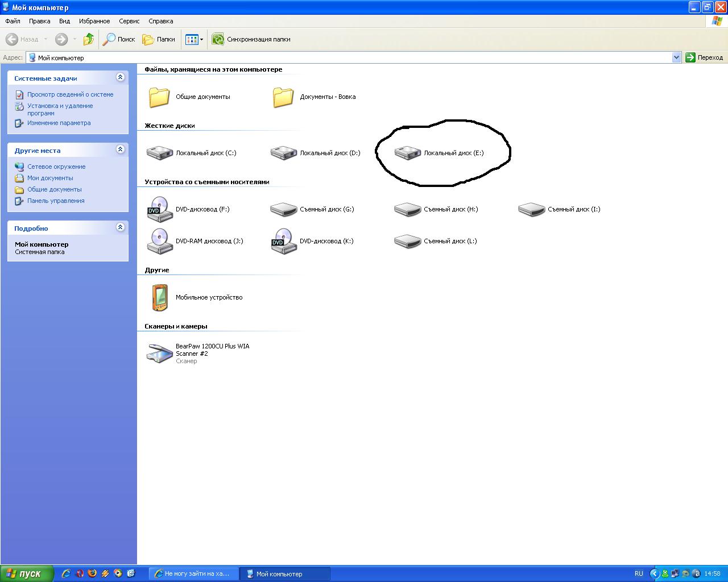The width and height of the screenshot is (728, 582).
Task: Collapse the Other Places panel
Action: (120, 149)
